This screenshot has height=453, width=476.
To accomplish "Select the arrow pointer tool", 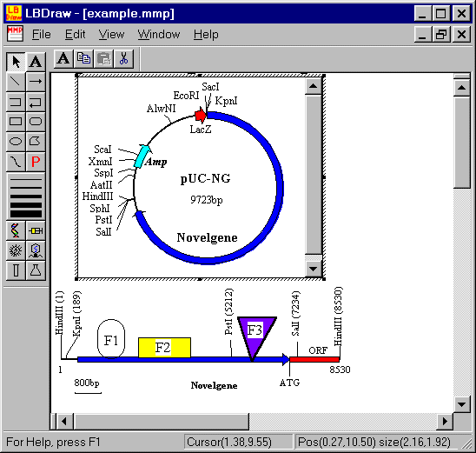I will coord(16,62).
